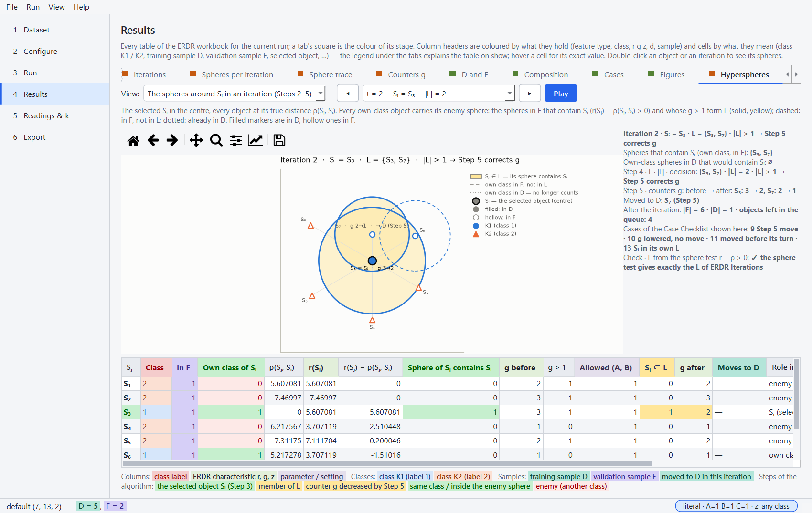This screenshot has width=812, height=513.
Task: Go forward to next plot view
Action: point(172,140)
